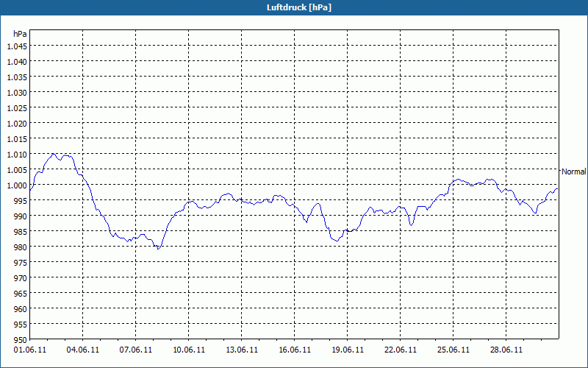Click the 1.015 y-axis label
Viewport: 588px width, 368px height.
(17, 139)
